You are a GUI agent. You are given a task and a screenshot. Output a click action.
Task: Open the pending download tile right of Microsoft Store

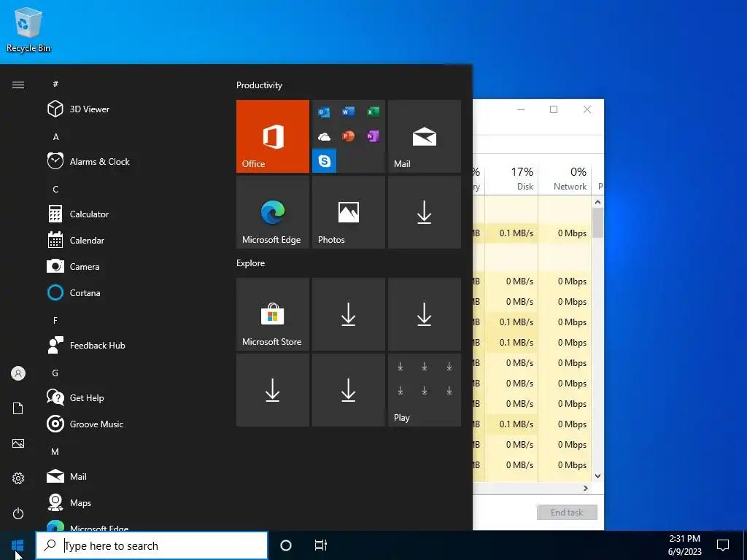[348, 314]
